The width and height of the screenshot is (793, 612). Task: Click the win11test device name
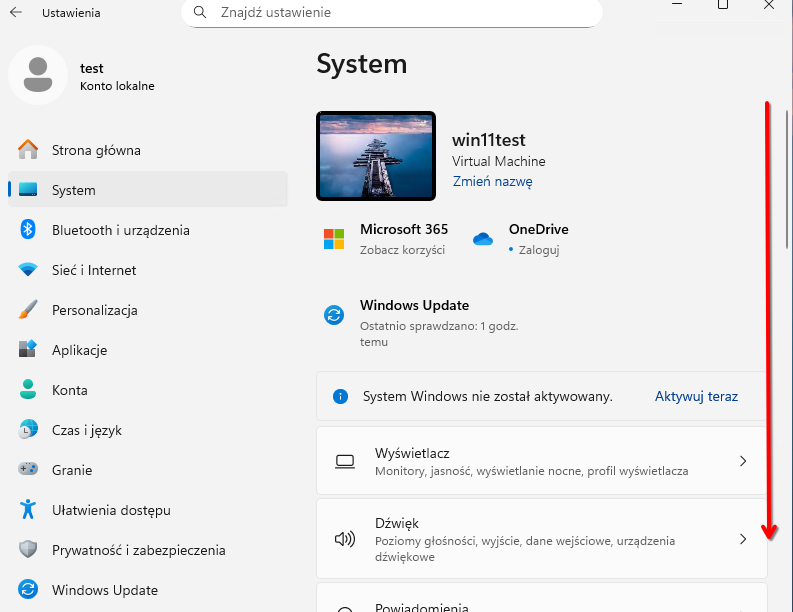point(489,140)
